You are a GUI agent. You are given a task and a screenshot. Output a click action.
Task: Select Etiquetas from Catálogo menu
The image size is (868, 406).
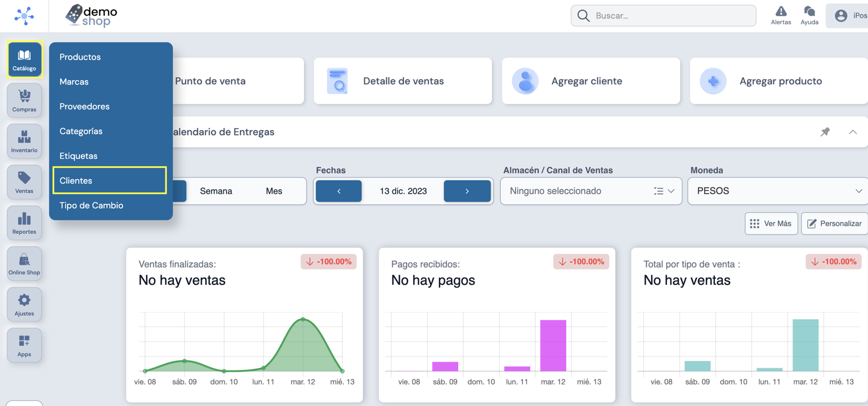click(x=110, y=156)
